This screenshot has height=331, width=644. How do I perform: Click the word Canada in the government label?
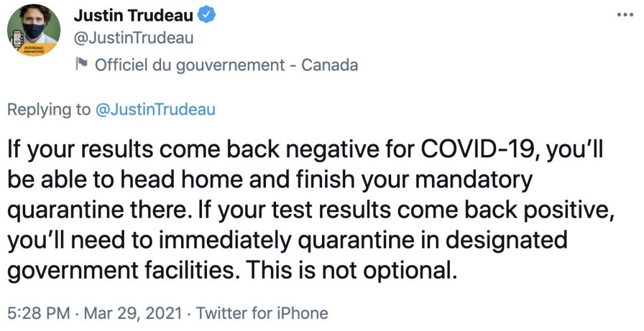330,65
